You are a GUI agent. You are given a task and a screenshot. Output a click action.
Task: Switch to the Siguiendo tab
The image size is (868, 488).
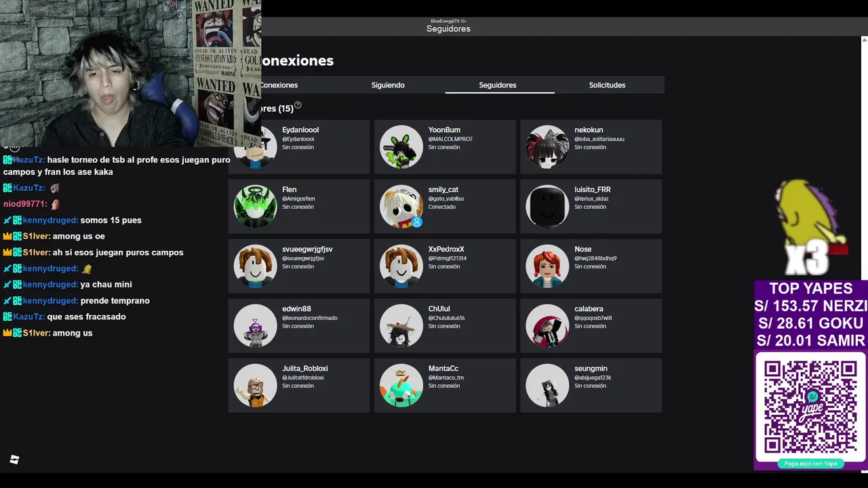[x=388, y=85]
